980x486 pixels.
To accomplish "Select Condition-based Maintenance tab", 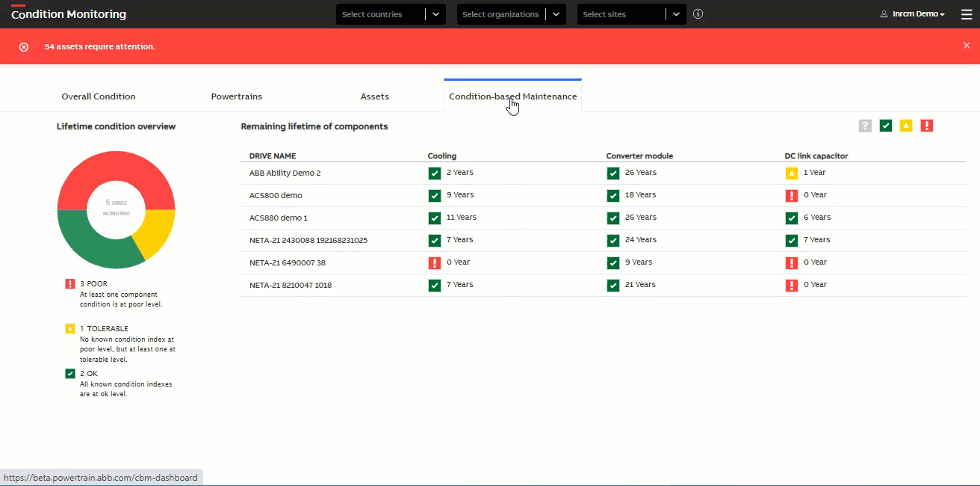I will pyautogui.click(x=512, y=96).
